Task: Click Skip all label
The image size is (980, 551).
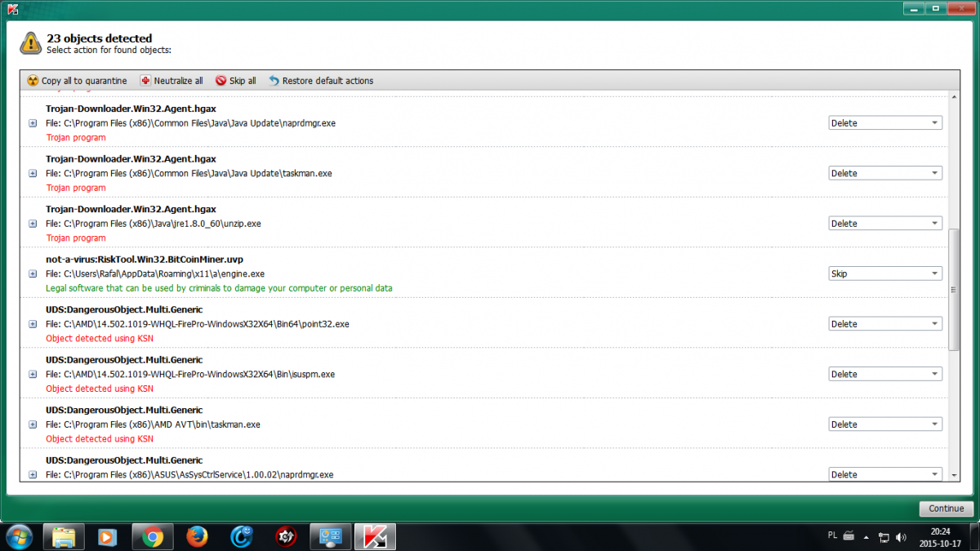Action: coord(243,81)
